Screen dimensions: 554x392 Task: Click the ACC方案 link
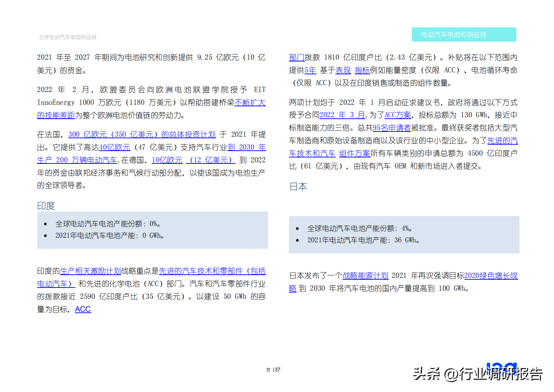[398, 115]
